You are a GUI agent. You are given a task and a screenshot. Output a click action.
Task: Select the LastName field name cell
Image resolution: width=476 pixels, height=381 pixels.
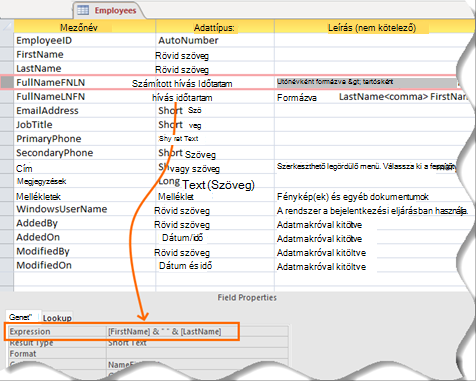[x=85, y=68]
